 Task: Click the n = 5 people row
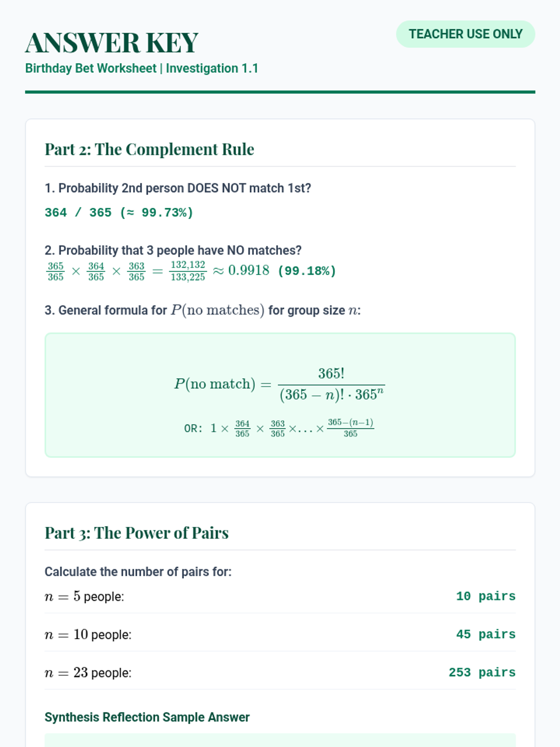click(x=280, y=596)
